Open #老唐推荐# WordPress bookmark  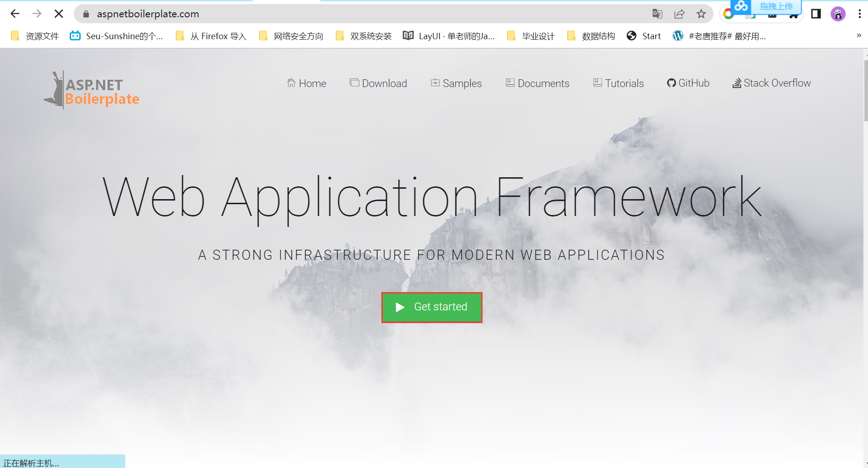pyautogui.click(x=719, y=36)
